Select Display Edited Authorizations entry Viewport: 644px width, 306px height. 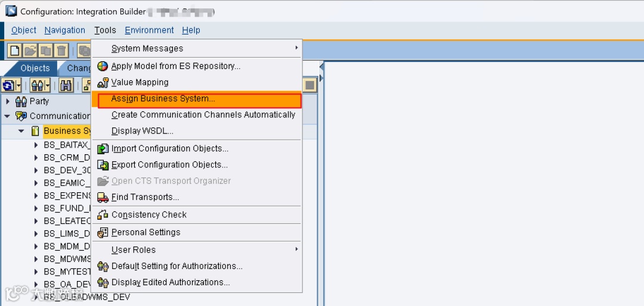tap(196, 283)
